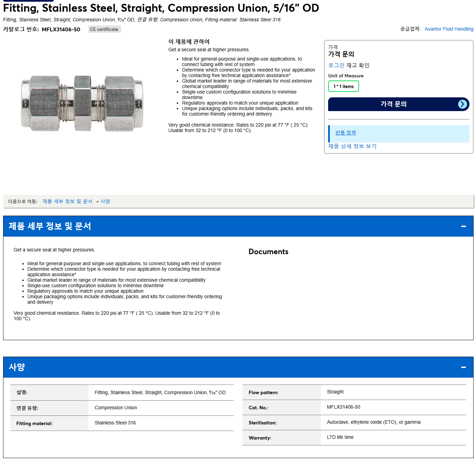Click the Stainless Steel 316 value
This screenshot has width=476, height=465.
[115, 423]
